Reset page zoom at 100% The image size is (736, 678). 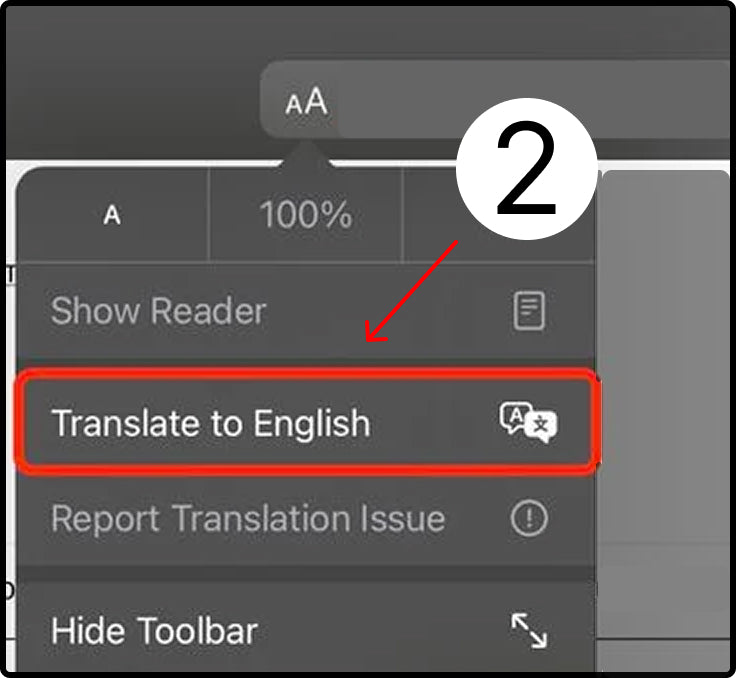[305, 215]
